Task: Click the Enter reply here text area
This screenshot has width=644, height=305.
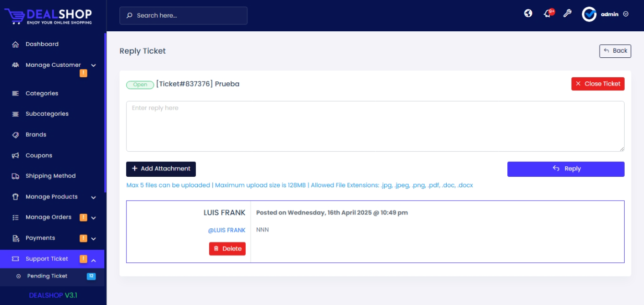Action: [x=375, y=126]
